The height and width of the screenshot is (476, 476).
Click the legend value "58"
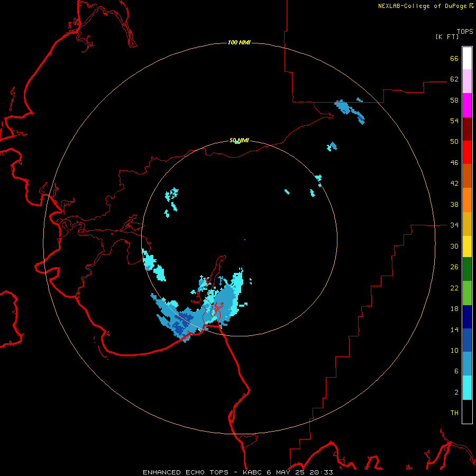tap(454, 100)
